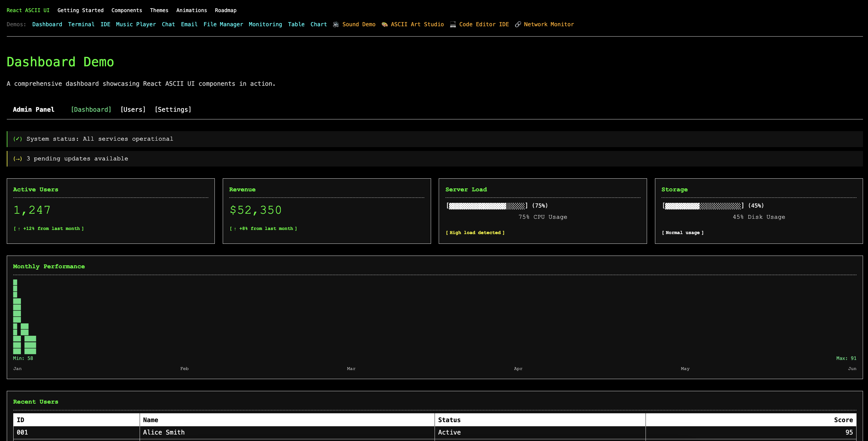868x441 pixels.
Task: Open the Sound Demo speaker icon
Action: pos(336,24)
